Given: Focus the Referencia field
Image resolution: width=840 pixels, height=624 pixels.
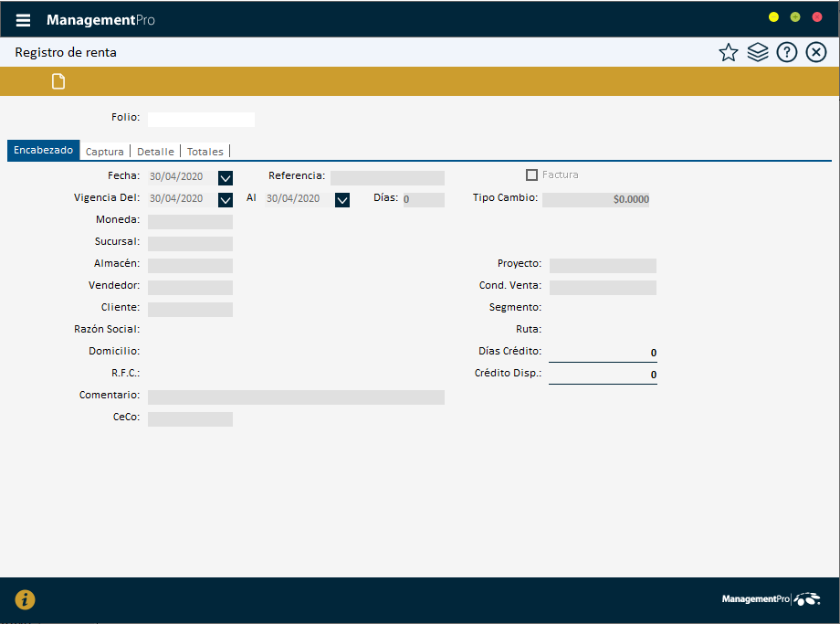Looking at the screenshot, I should (387, 178).
